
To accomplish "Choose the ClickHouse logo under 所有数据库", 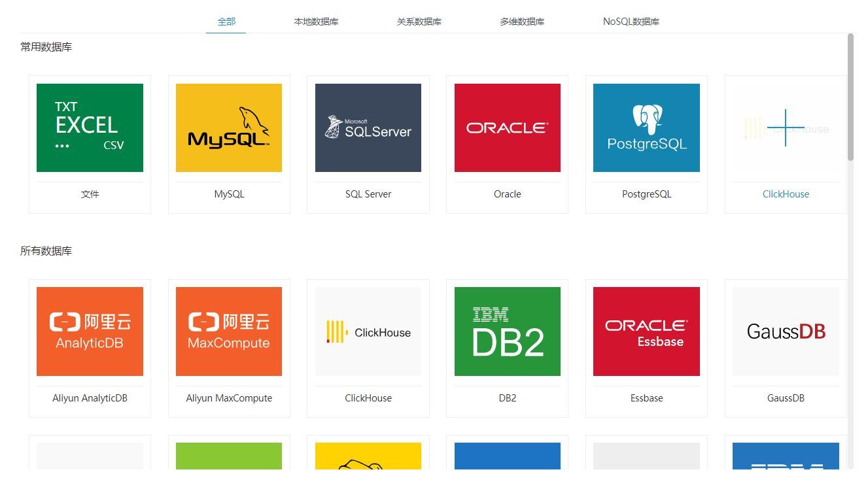I will click(368, 331).
